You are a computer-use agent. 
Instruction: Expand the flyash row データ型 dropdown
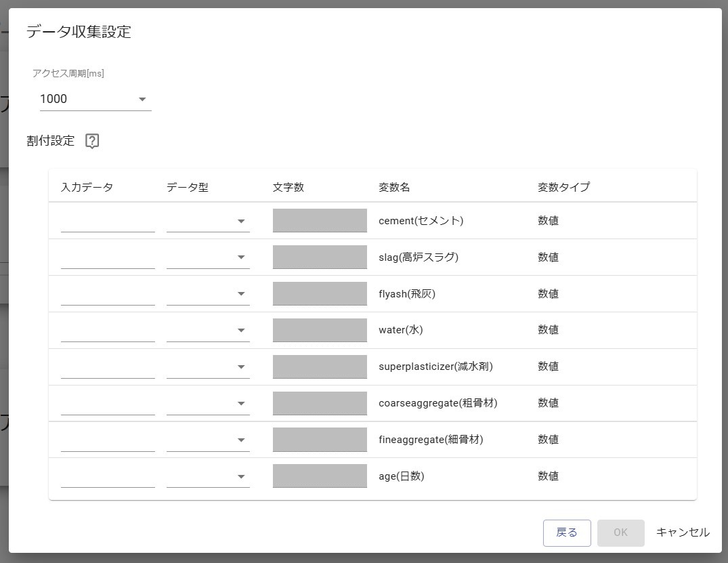tap(208, 295)
